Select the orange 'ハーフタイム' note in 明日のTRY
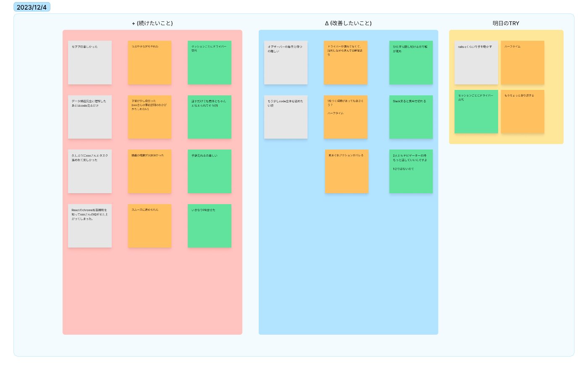Viewport: 588px width, 370px height. pyautogui.click(x=522, y=63)
